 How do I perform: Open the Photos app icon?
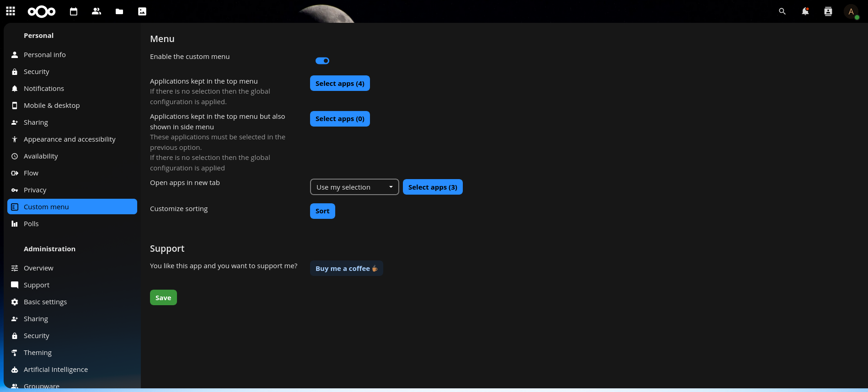(142, 11)
